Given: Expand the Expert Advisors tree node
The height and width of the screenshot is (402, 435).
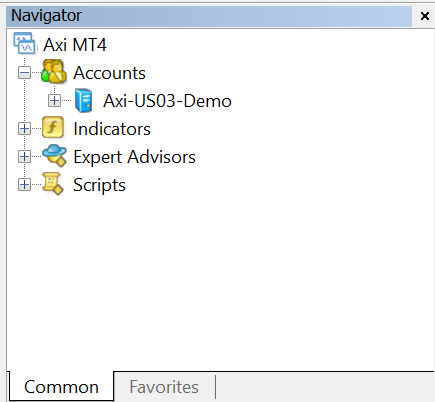Looking at the screenshot, I should pos(24,156).
